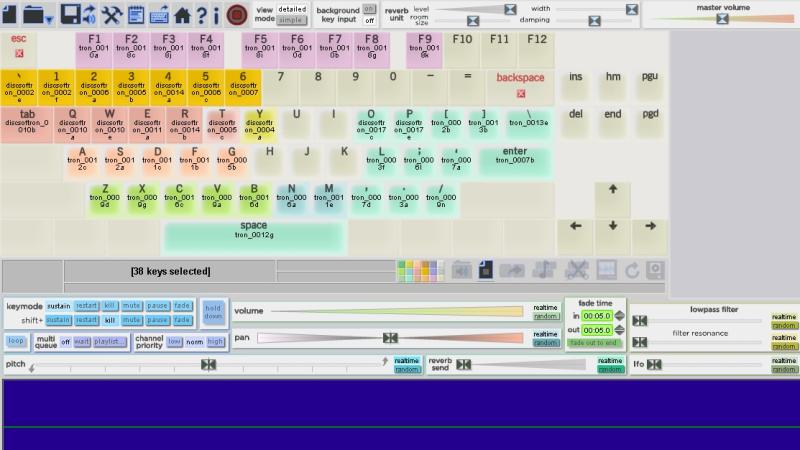Image resolution: width=800 pixels, height=450 pixels.
Task: Set shift+ keymode to fade
Action: pos(182,320)
